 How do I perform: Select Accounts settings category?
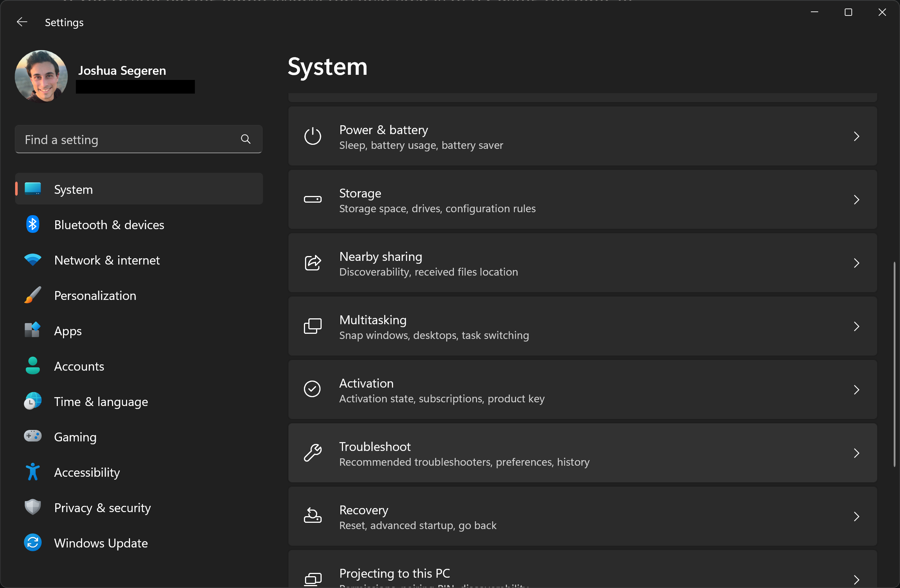pyautogui.click(x=79, y=366)
